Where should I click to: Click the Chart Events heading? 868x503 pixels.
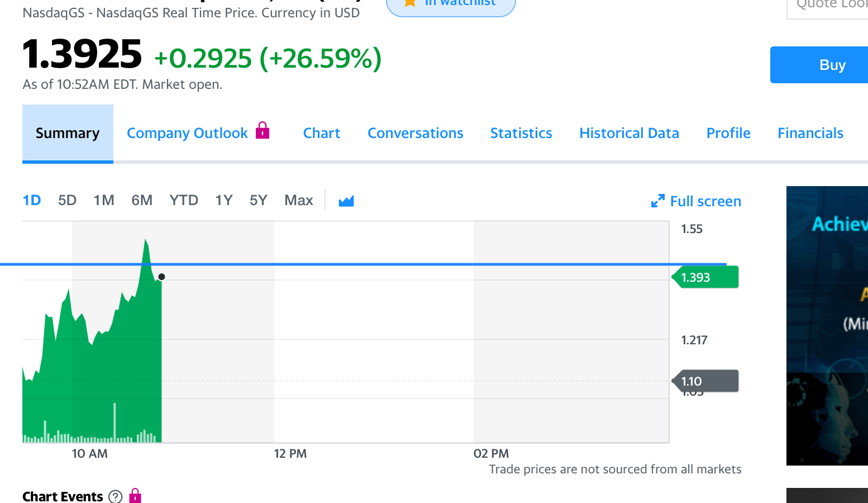(63, 496)
